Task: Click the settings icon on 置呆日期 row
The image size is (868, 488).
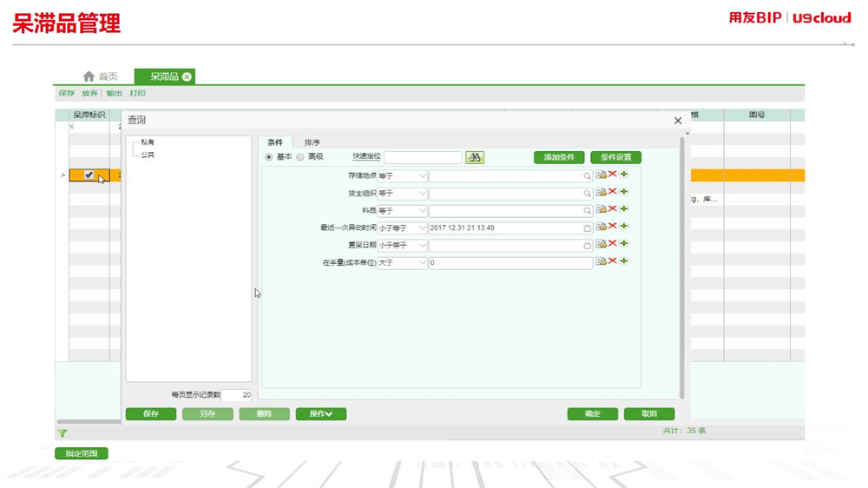Action: (602, 244)
